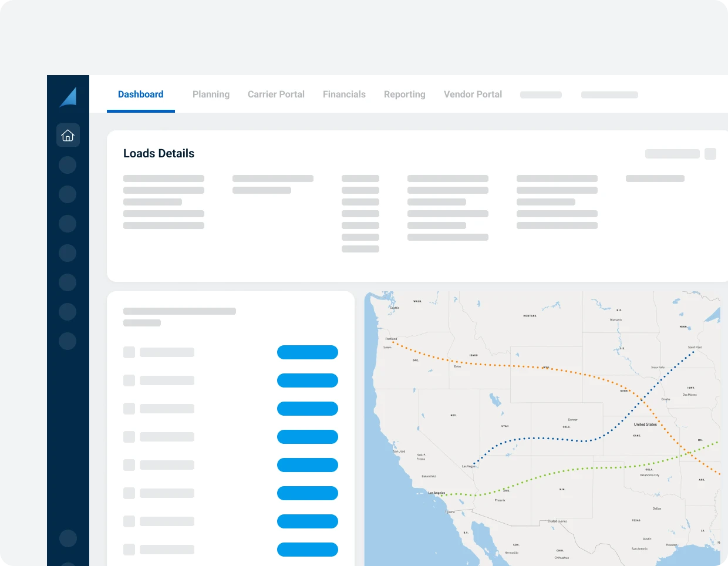728x566 pixels.
Task: Select the bottom-most circle icon in the sidebar
Action: point(68,538)
